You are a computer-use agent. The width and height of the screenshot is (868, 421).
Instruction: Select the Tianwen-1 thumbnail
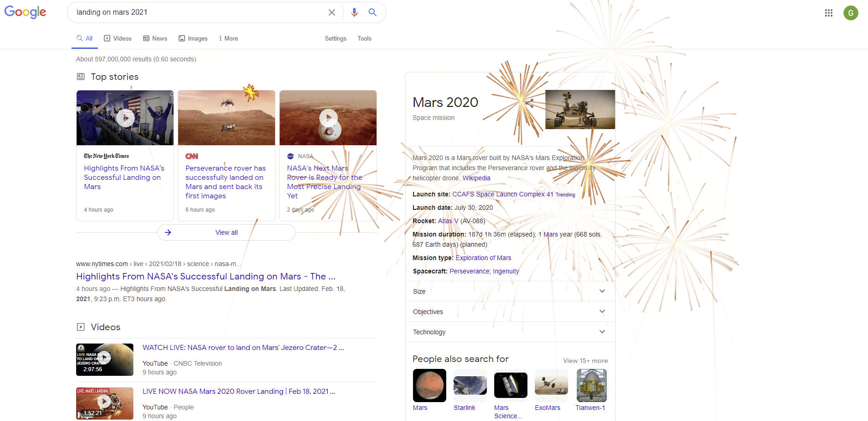click(x=592, y=385)
